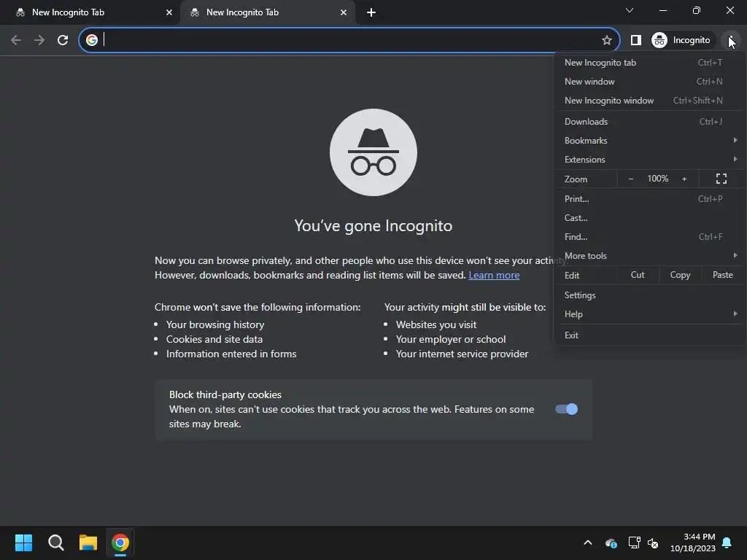The image size is (747, 560).
Task: Click Paste in the Edit row
Action: [722, 275]
